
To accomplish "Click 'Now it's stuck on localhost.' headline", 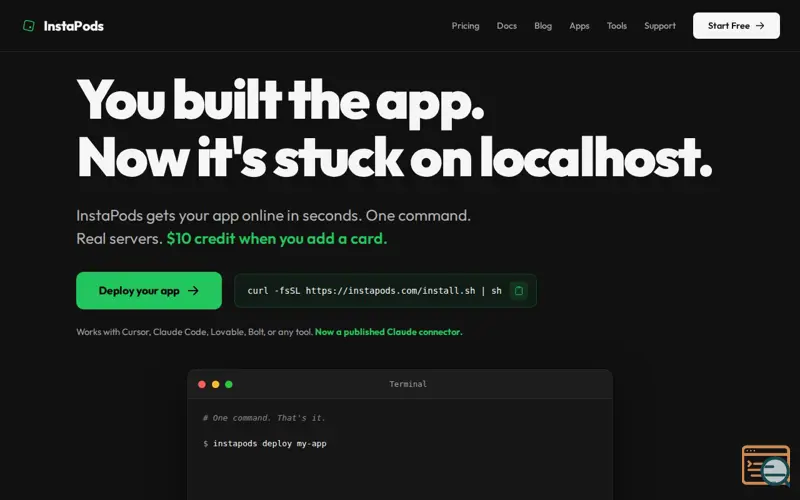I will [394, 158].
